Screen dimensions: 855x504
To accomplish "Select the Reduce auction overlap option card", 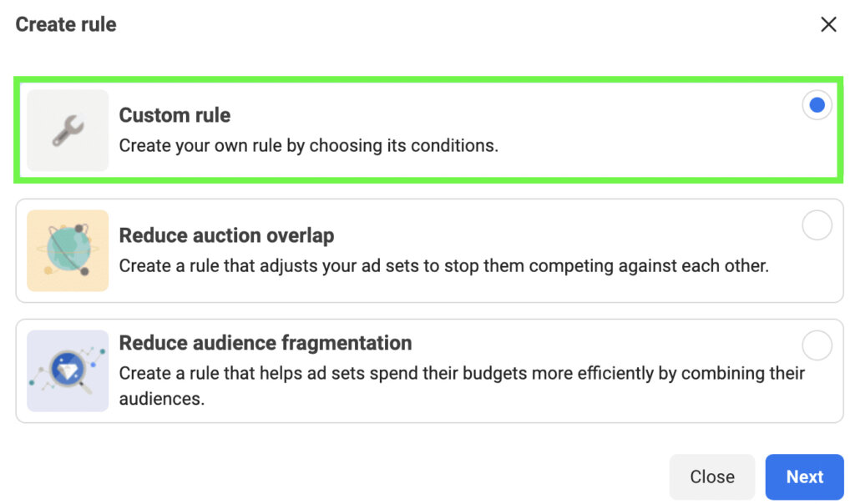I will (x=427, y=250).
